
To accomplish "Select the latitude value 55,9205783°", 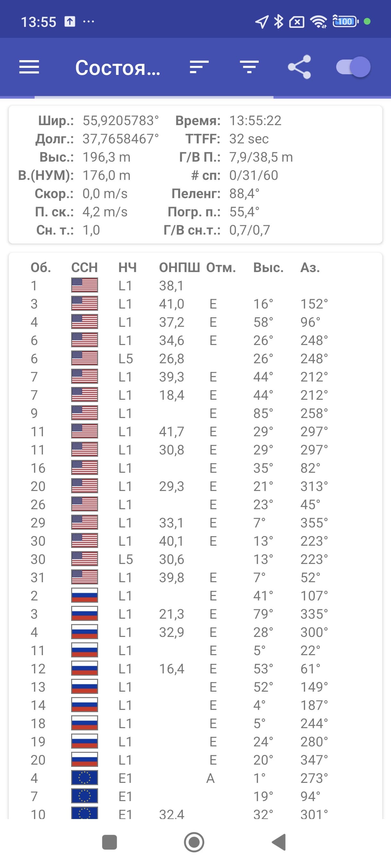I will pyautogui.click(x=121, y=121).
